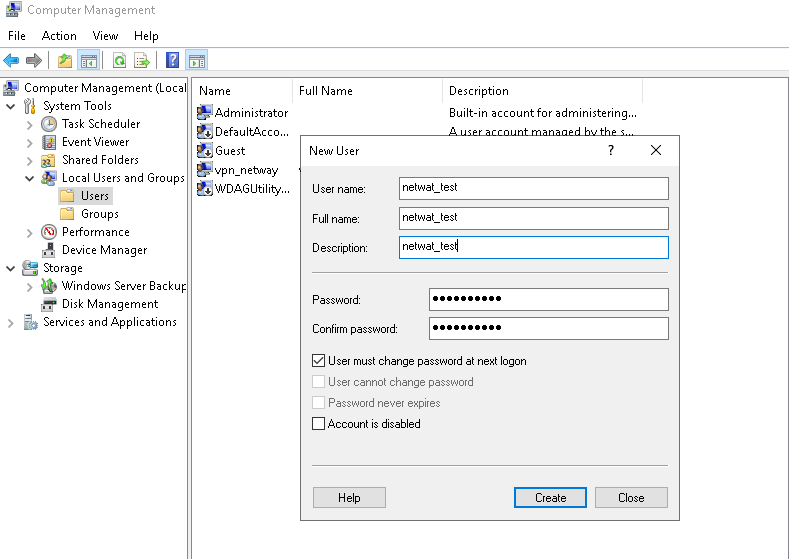This screenshot has width=789, height=559.
Task: Expand the Services and Applications node
Action: pos(11,322)
